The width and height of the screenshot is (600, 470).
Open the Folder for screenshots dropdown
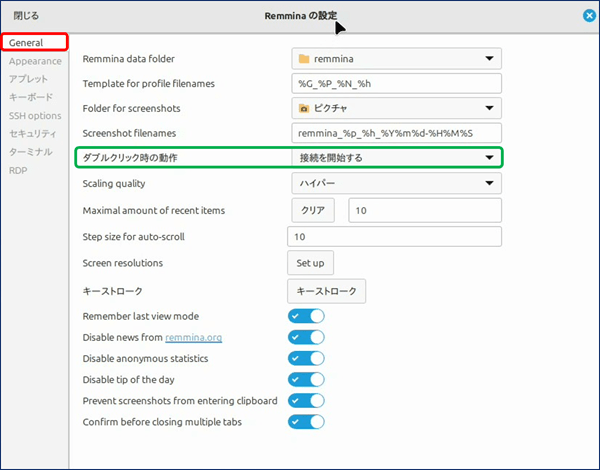point(396,108)
